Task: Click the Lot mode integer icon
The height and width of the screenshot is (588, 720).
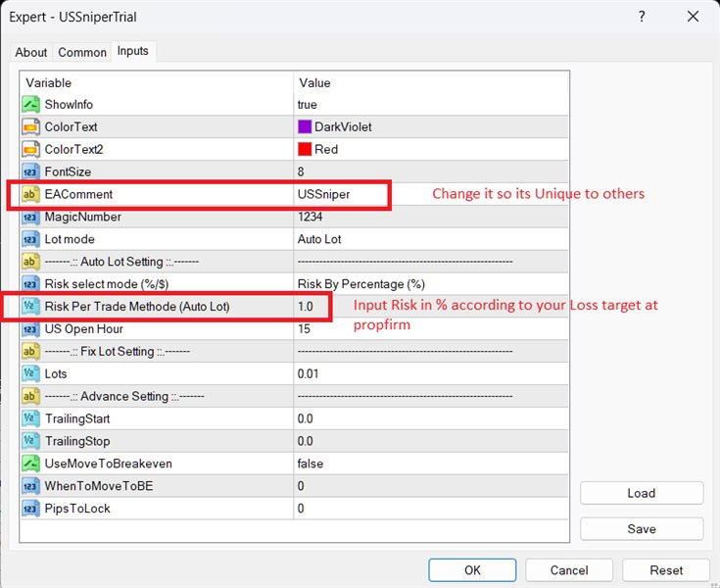Action: (30, 239)
